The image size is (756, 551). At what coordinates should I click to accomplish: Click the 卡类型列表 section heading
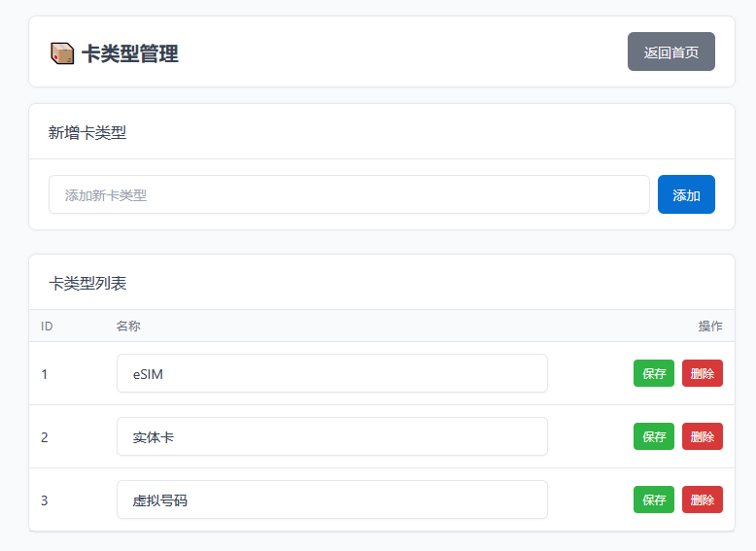click(87, 284)
